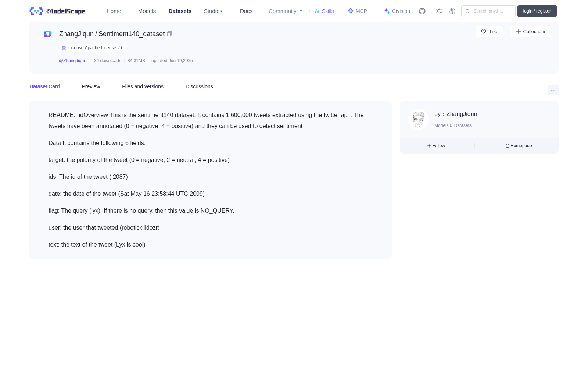Click the updated Jun 19,2025 text
Image resolution: width=588 pixels, height=368 pixels.
[172, 61]
